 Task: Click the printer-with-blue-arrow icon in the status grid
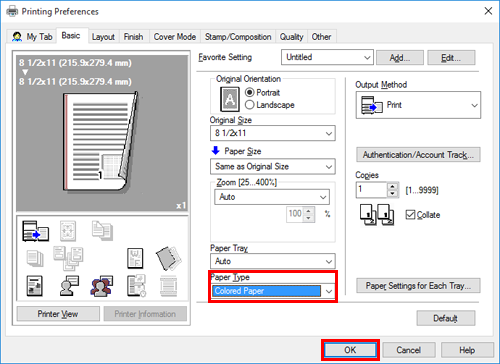click(x=35, y=231)
